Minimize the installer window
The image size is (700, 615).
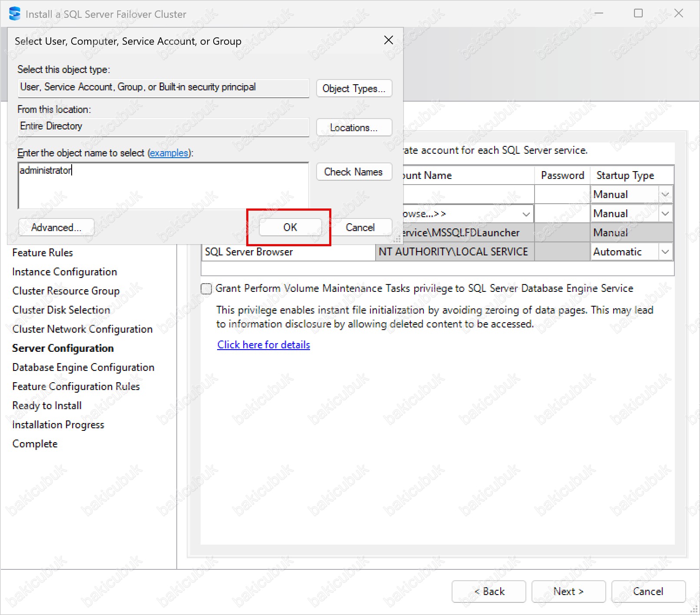click(x=599, y=13)
